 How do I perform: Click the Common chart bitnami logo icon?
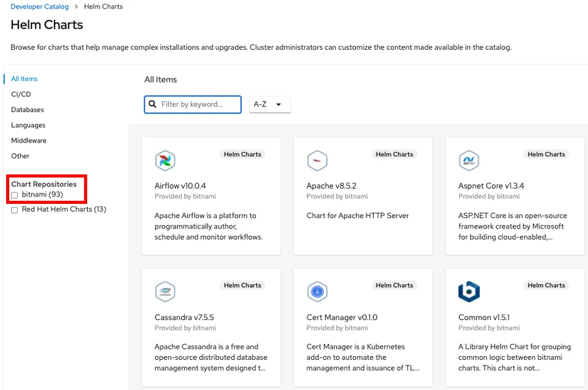point(469,292)
